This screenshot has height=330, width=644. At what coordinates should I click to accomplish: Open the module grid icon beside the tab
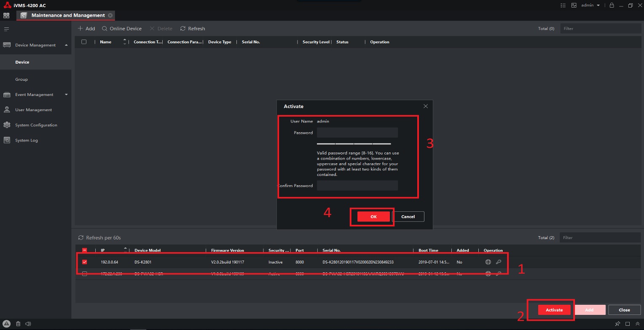click(x=6, y=16)
